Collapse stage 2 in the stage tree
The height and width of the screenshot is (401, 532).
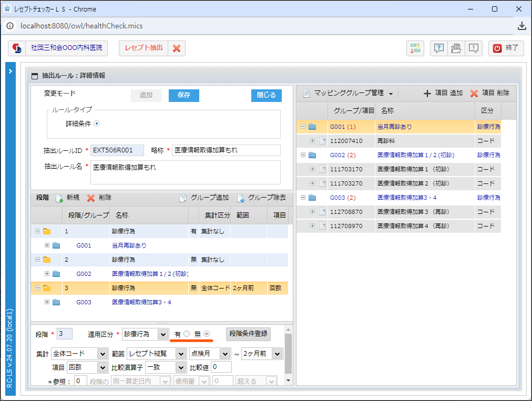[38, 260]
